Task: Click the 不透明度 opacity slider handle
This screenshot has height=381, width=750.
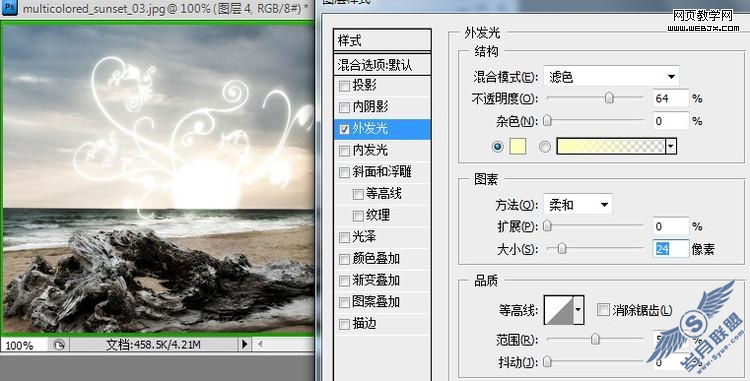Action: (609, 98)
